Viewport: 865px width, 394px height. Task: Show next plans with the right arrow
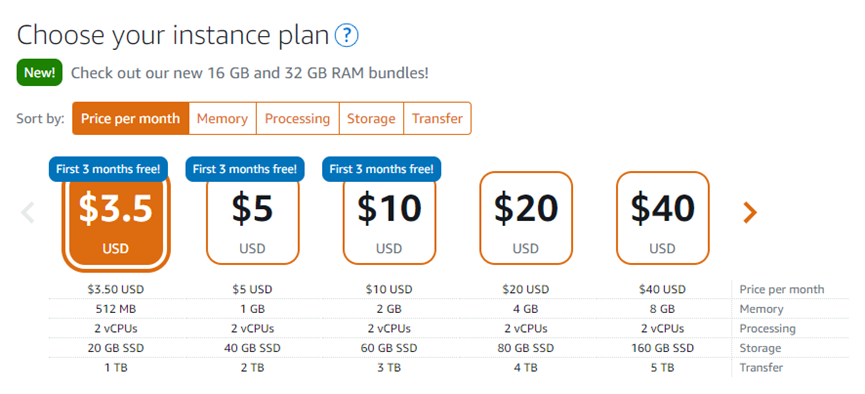(750, 212)
